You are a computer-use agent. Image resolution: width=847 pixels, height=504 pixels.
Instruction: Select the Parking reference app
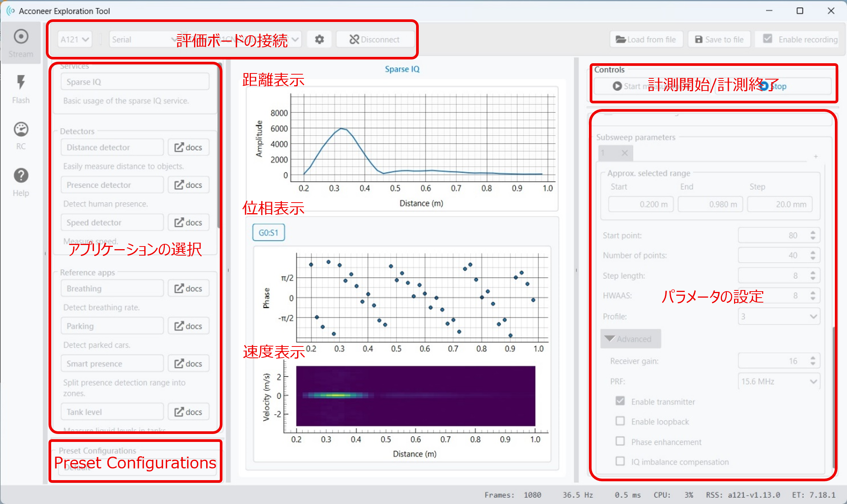click(x=112, y=326)
